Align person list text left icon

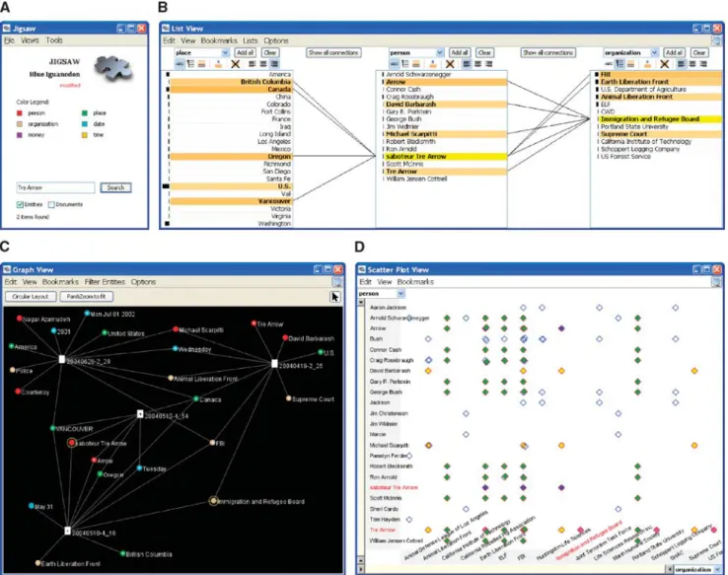[467, 64]
